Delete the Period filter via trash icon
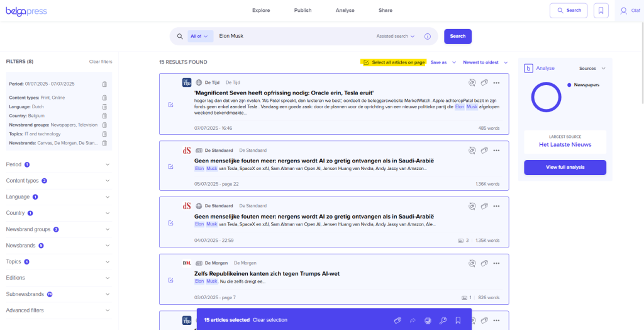644x330 pixels. (104, 84)
